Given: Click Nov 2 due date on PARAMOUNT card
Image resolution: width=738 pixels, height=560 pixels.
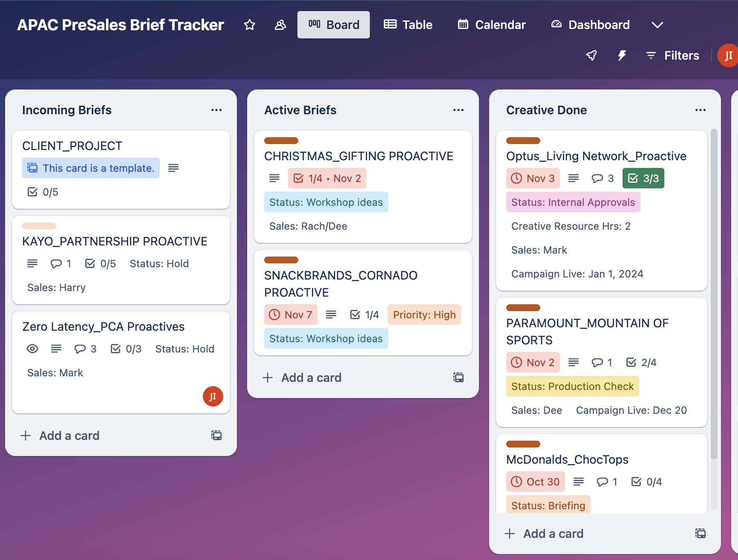Looking at the screenshot, I should pos(533,362).
